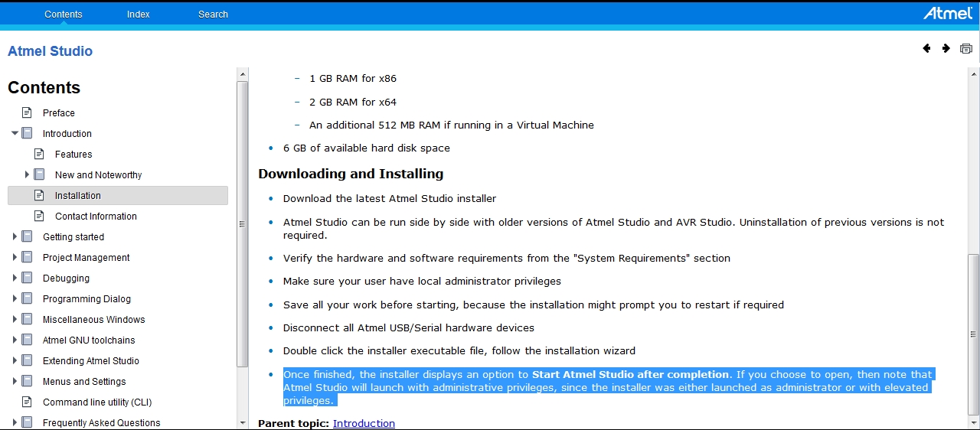
Task: Switch to the Search tab
Action: coord(213,14)
